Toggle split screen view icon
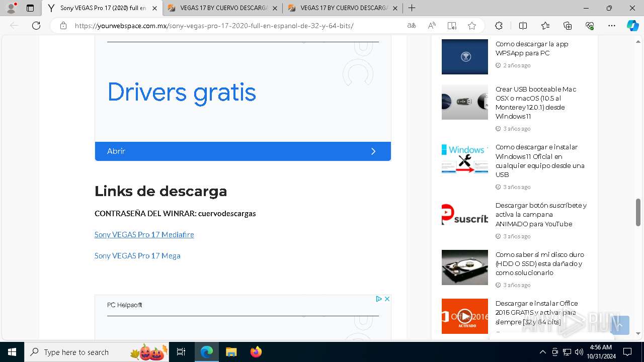The width and height of the screenshot is (644, 362). tap(523, 26)
